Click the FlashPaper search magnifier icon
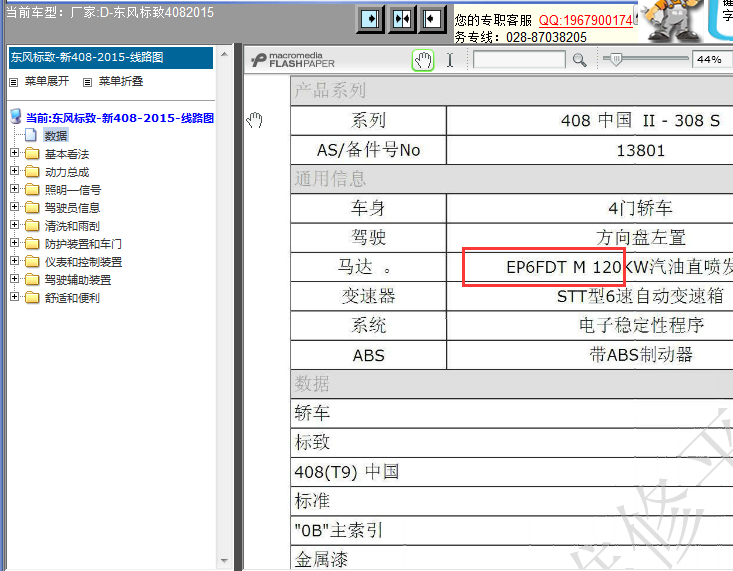This screenshot has width=733, height=571. 580,60
